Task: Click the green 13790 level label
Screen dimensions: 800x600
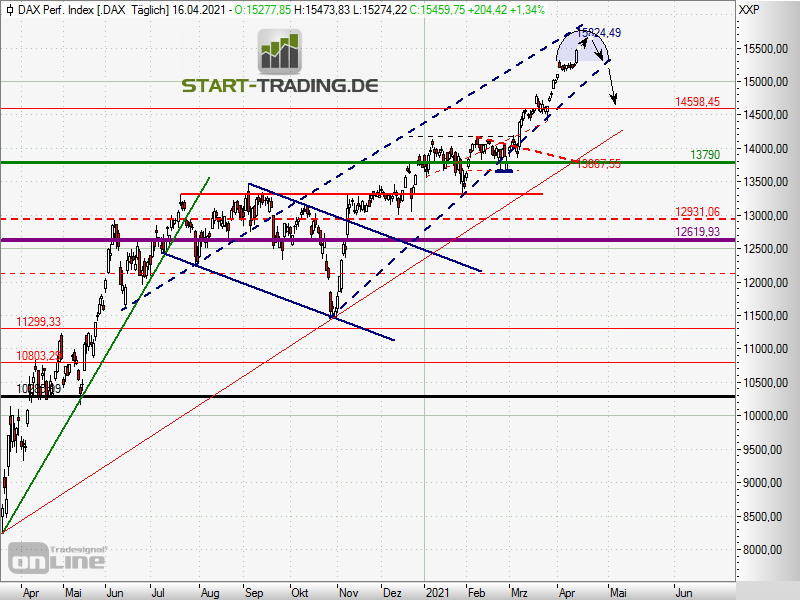Action: pos(705,155)
